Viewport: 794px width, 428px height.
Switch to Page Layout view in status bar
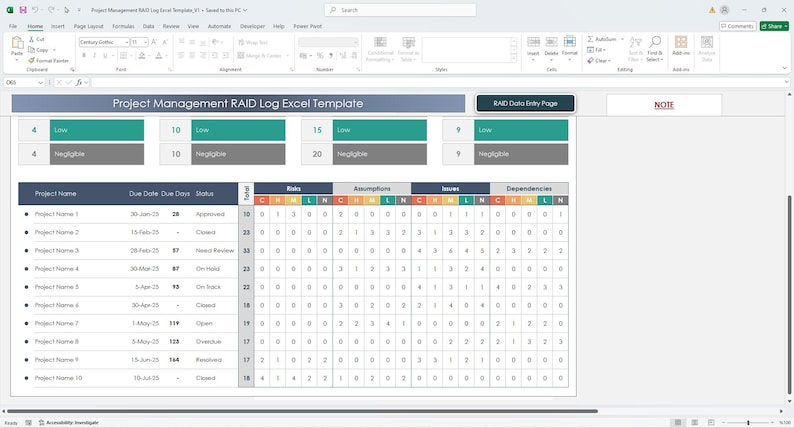point(694,422)
